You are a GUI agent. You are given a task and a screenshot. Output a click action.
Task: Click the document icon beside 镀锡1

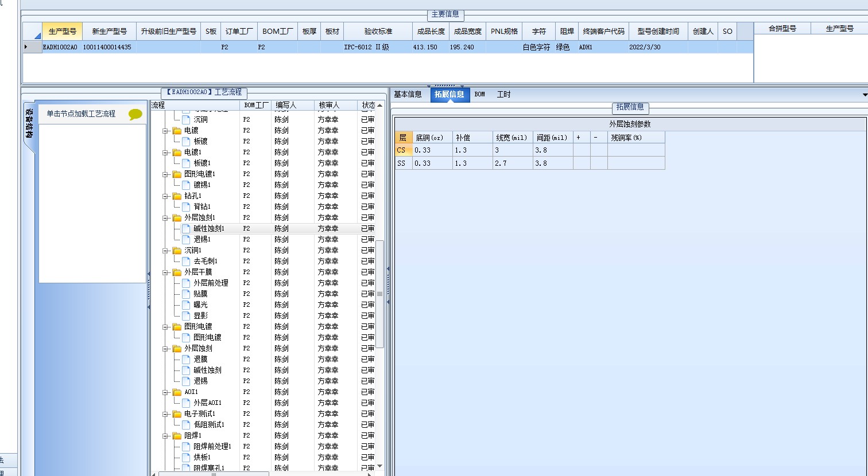[x=186, y=185]
